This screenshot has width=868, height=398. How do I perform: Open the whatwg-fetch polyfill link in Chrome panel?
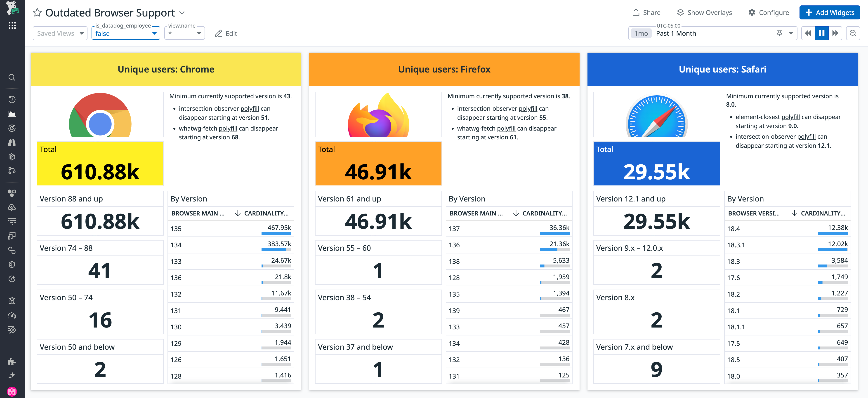tap(228, 128)
